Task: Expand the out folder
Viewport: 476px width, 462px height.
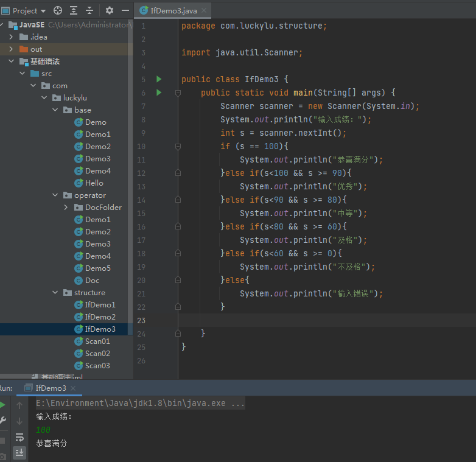Action: point(11,49)
